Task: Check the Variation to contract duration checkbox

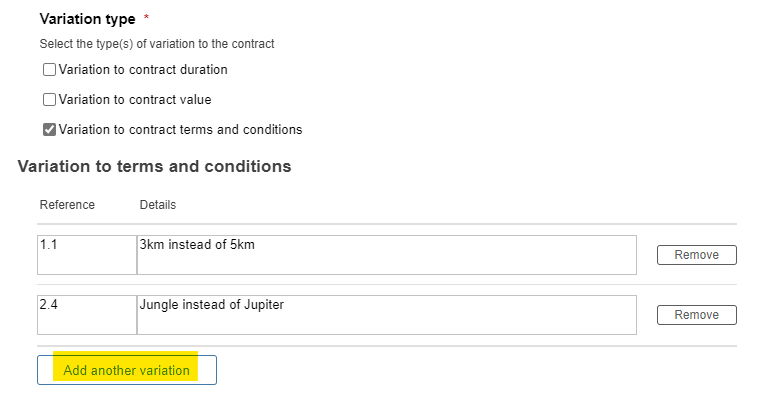Action: [x=49, y=70]
